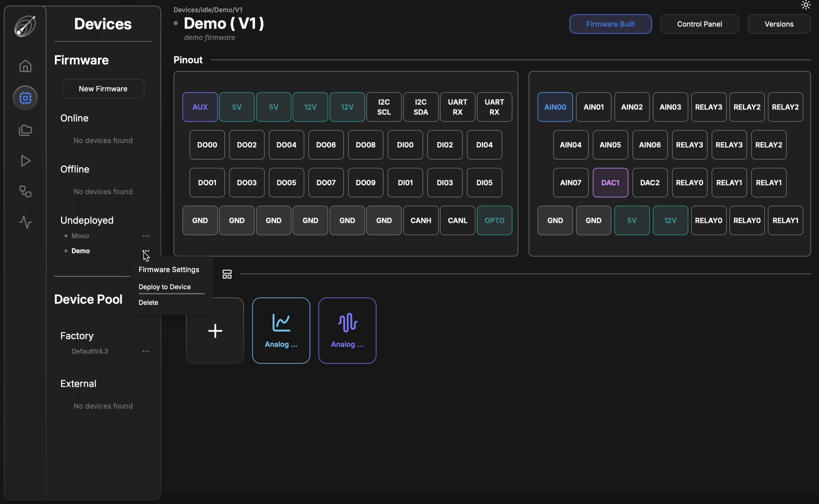Open options menu for Mooo firmware

[x=146, y=236]
